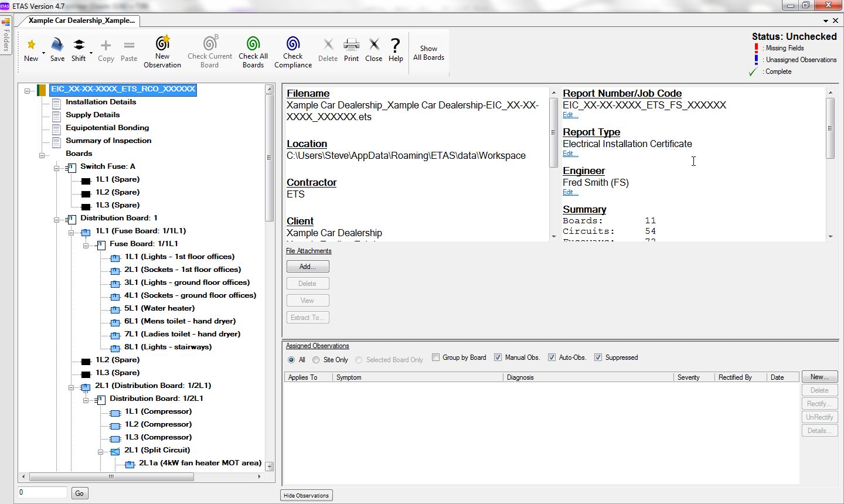
Task: Edit the Report Type
Action: 570,154
